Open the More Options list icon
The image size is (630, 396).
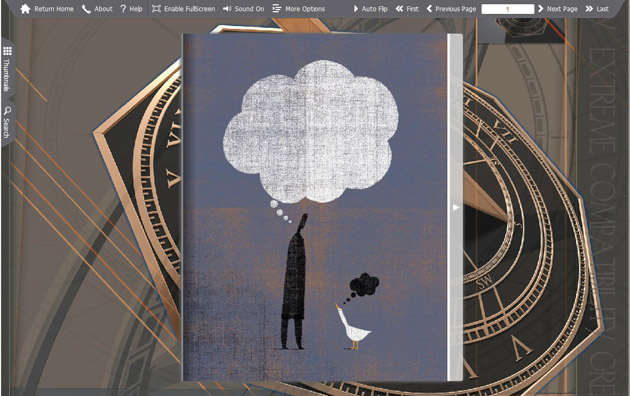(x=277, y=8)
